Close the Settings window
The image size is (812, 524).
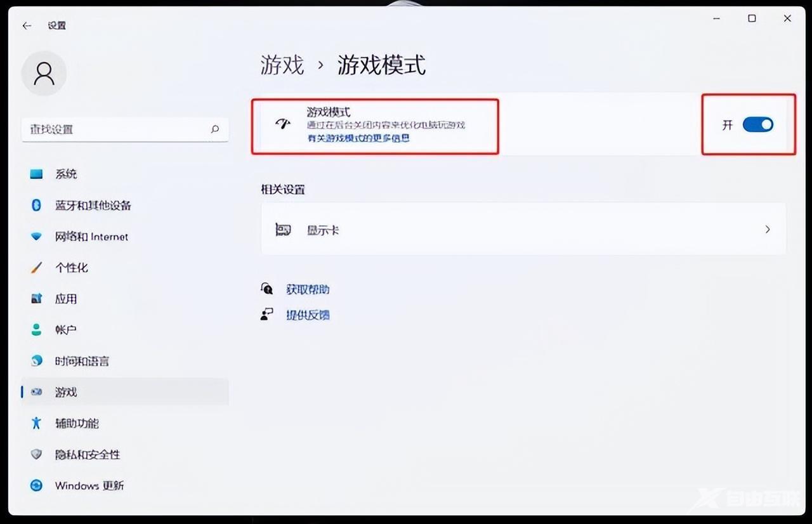tap(787, 19)
